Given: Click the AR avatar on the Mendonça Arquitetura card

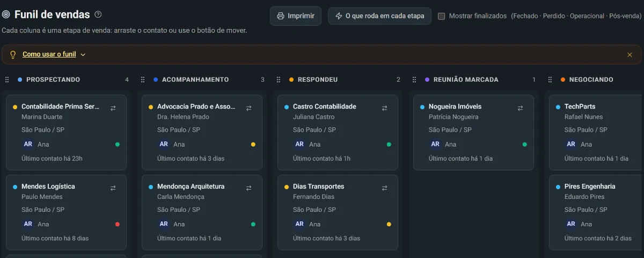Looking at the screenshot, I should click(x=164, y=224).
